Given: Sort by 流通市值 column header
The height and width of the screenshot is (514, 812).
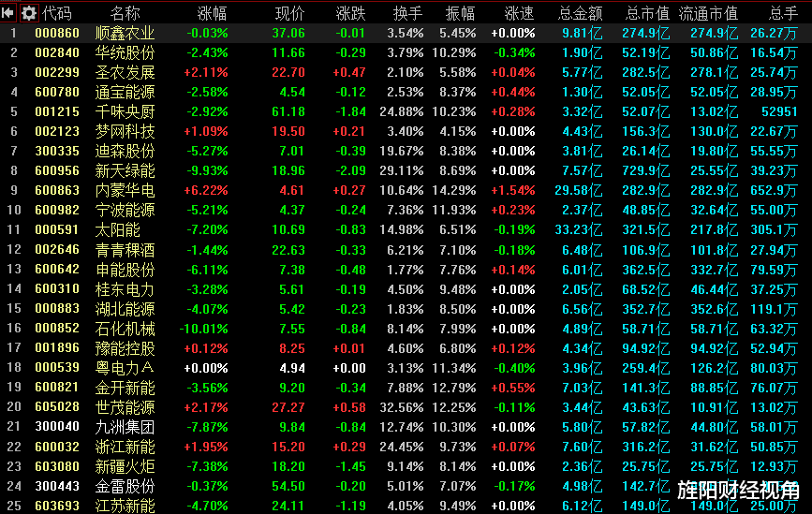Looking at the screenshot, I should tap(708, 13).
